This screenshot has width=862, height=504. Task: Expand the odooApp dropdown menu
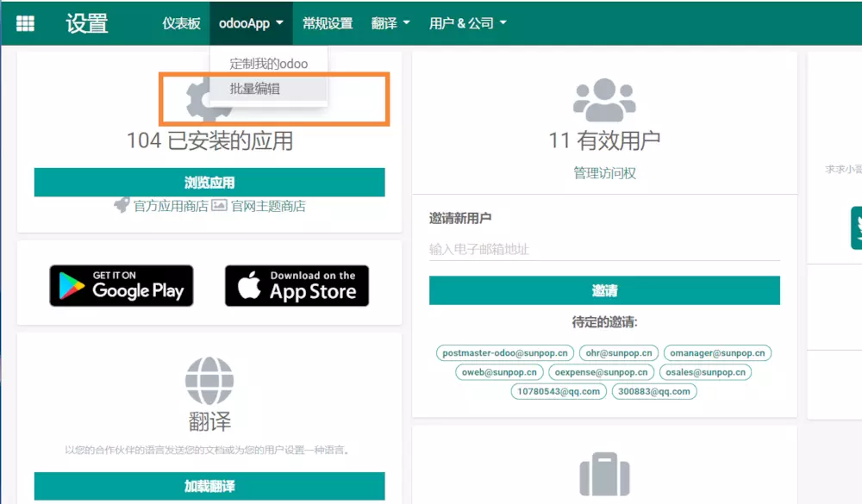(x=251, y=23)
